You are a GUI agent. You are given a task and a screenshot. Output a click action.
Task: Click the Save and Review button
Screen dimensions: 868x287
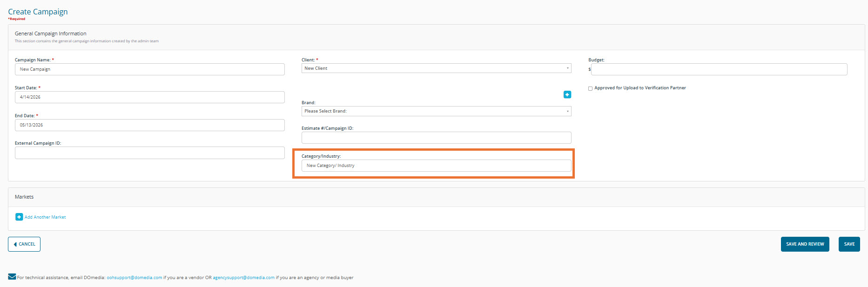pos(805,244)
